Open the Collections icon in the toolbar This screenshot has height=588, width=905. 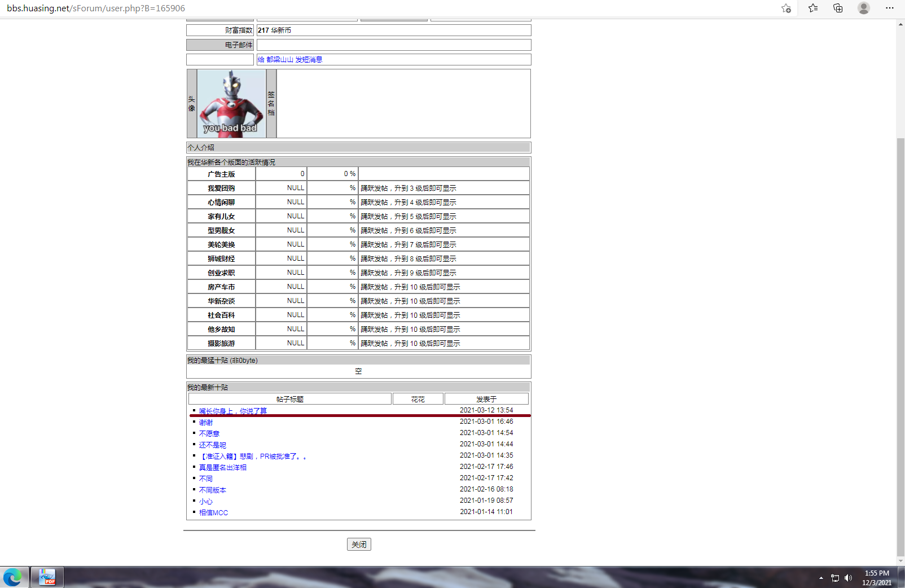point(838,8)
